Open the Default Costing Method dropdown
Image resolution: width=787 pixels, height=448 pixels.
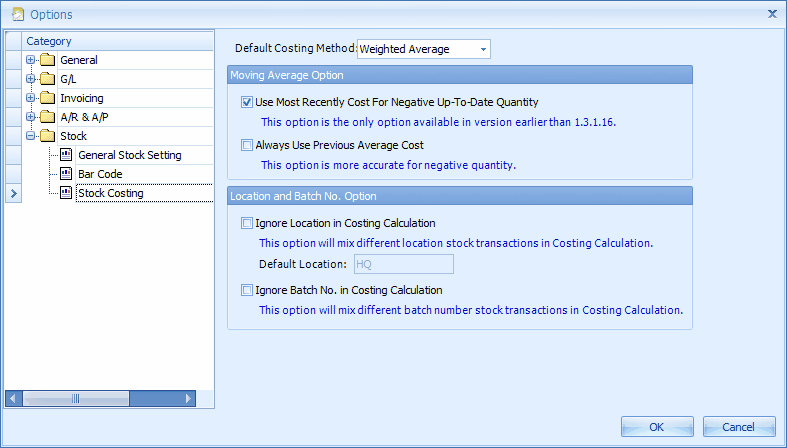pos(483,49)
